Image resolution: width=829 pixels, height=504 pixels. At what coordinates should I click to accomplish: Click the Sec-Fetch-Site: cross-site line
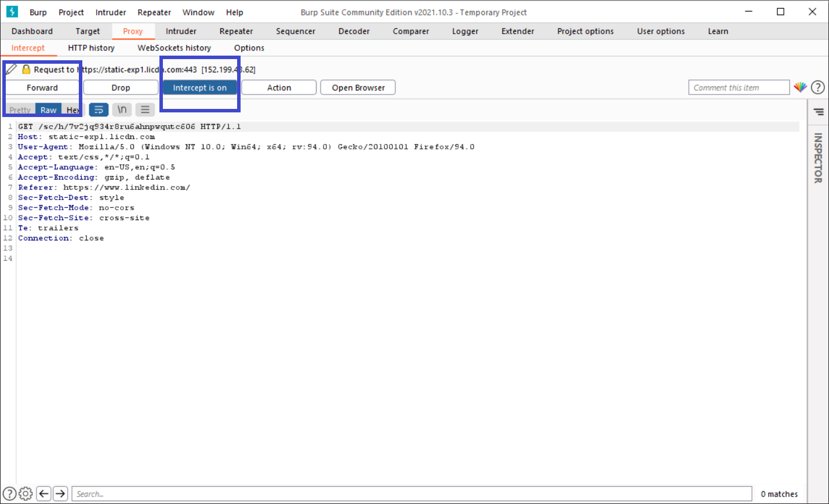pyautogui.click(x=83, y=218)
